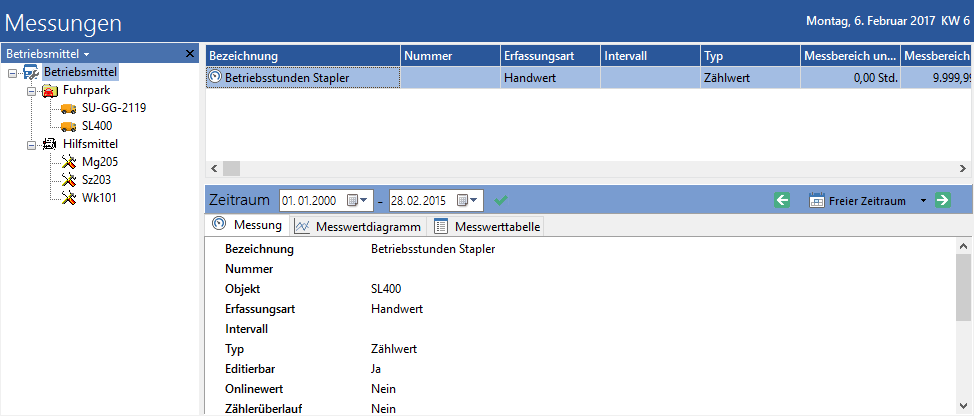This screenshot has width=974, height=416.
Task: Click the Zählerüberlauf label in the details
Action: pos(264,409)
